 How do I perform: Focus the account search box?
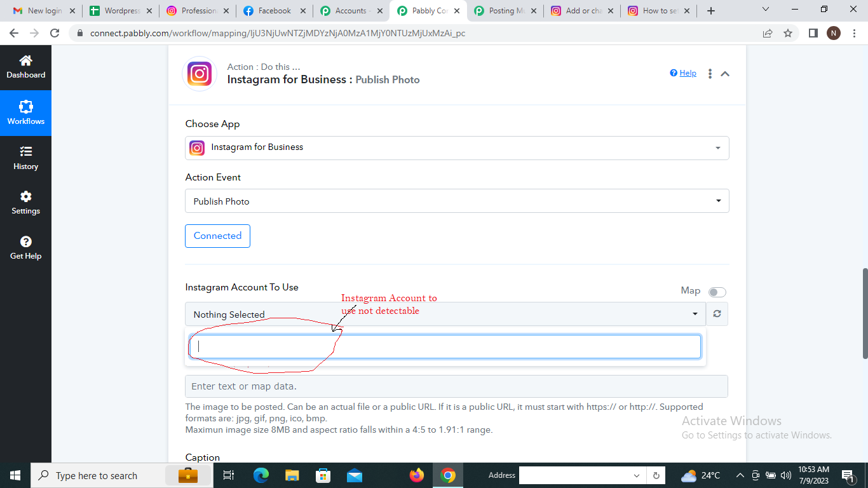tap(445, 346)
